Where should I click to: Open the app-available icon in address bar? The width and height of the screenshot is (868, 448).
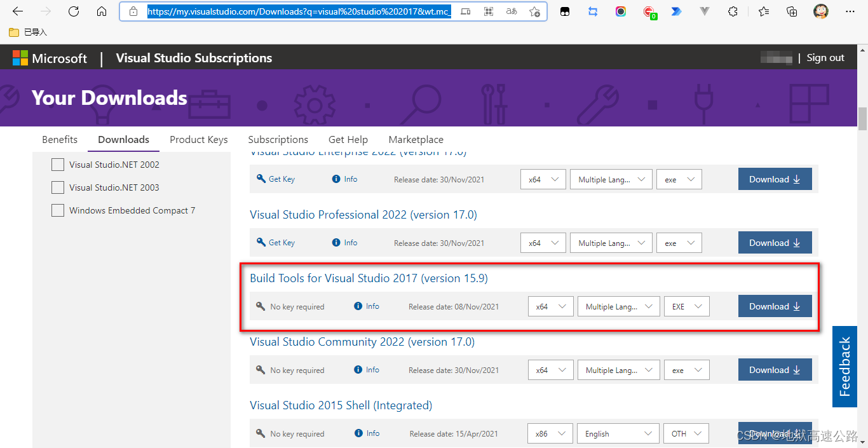[466, 11]
